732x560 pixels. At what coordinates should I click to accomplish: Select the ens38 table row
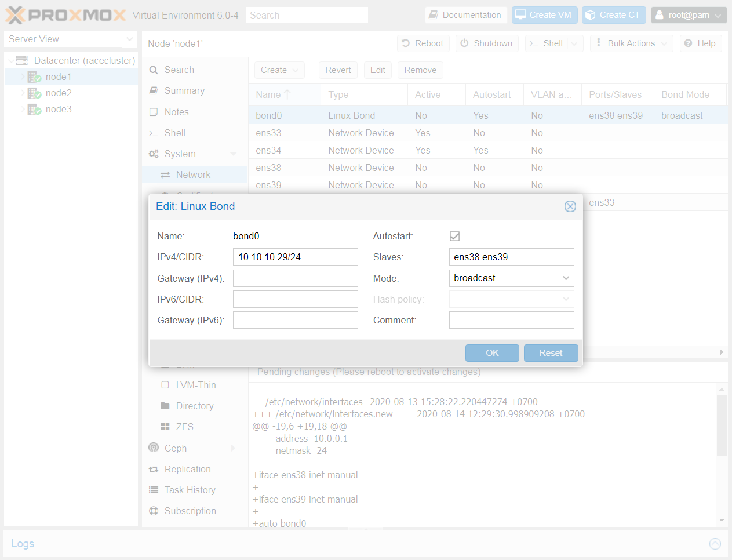[x=488, y=168]
